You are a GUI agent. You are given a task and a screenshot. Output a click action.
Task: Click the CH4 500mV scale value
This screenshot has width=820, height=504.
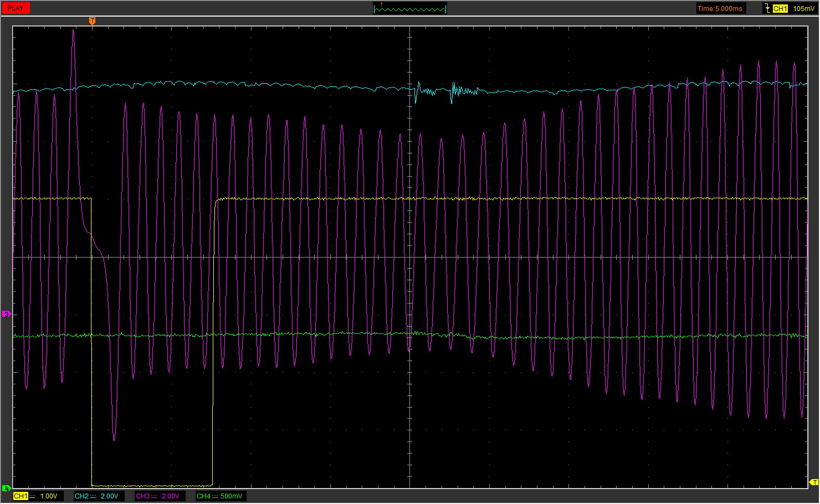231,496
